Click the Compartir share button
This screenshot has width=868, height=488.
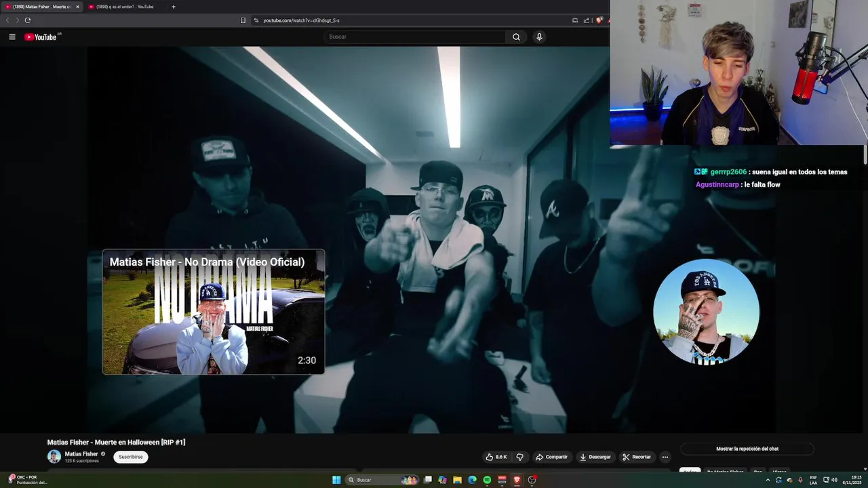(x=551, y=457)
